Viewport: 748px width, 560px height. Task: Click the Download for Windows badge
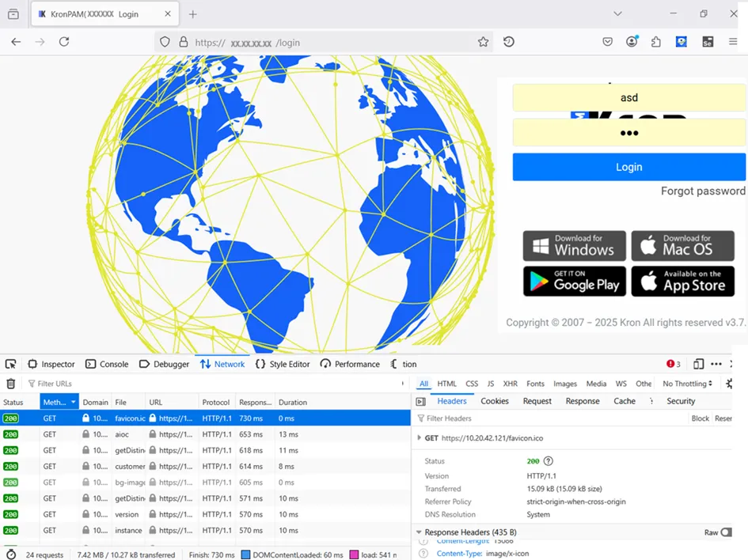pyautogui.click(x=575, y=246)
